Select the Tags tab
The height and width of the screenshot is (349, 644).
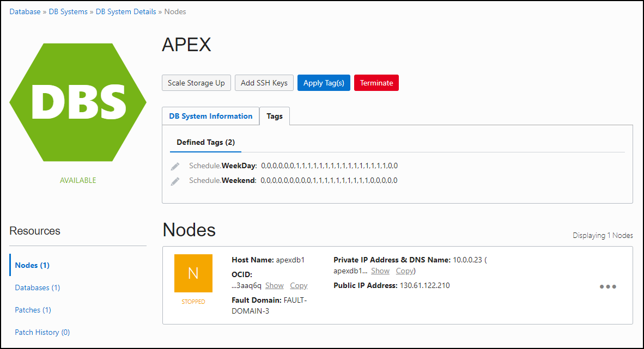(x=275, y=116)
